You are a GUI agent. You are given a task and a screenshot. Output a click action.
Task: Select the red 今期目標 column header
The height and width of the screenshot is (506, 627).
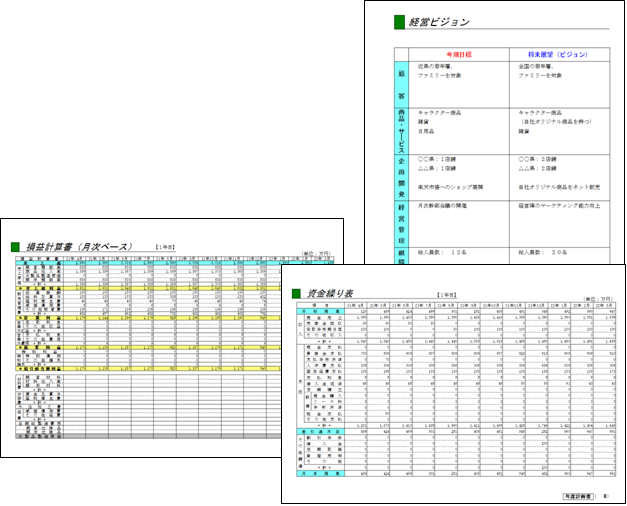click(x=459, y=54)
